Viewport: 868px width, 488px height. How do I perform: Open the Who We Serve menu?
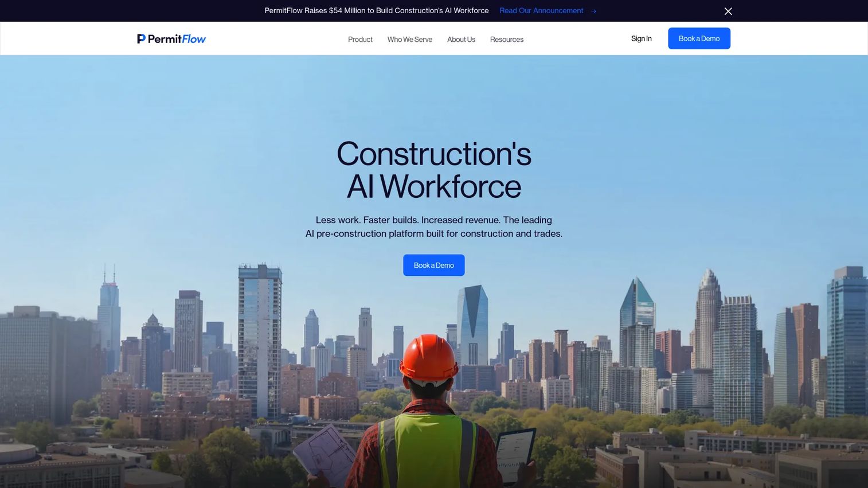pyautogui.click(x=410, y=40)
